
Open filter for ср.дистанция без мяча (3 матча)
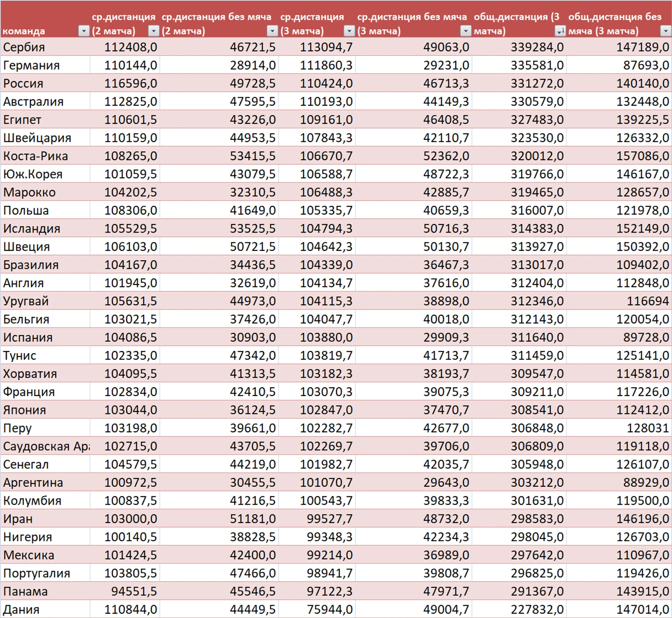click(466, 31)
